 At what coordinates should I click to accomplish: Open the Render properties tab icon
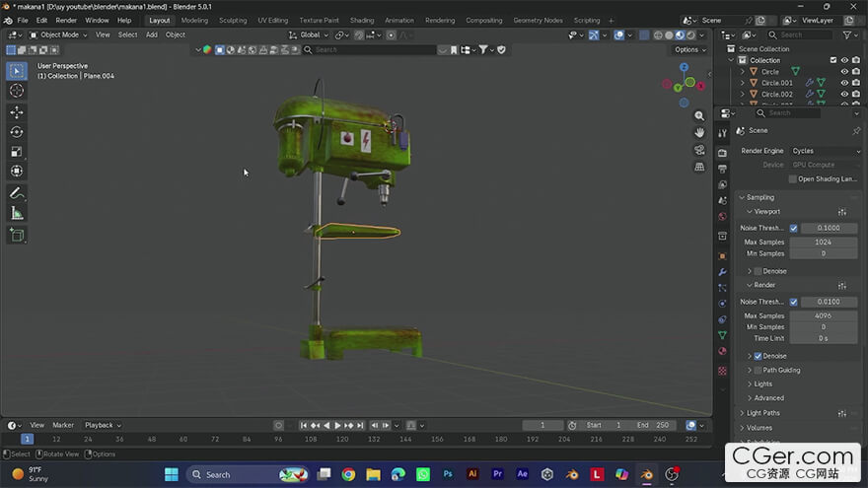pos(722,153)
